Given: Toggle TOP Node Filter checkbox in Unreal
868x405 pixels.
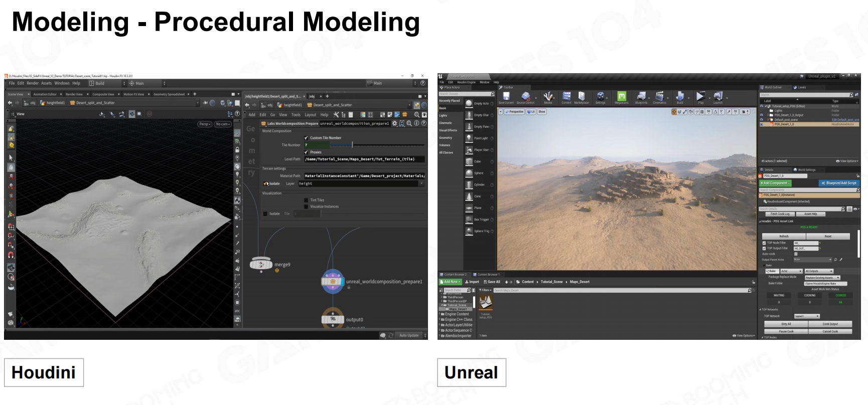Looking at the screenshot, I should (x=764, y=243).
